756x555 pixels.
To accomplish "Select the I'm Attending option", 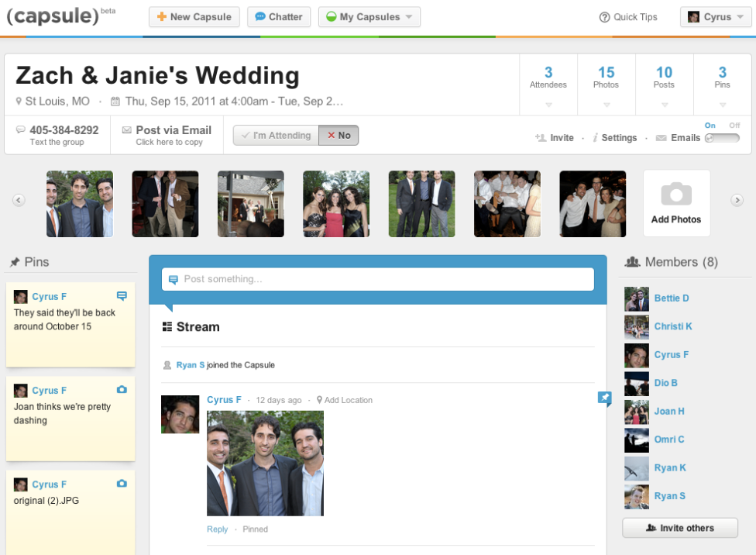I will tap(276, 136).
